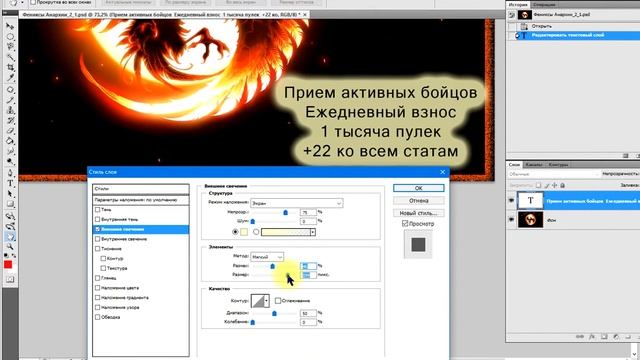Enable the Сглаживание checkbox
This screenshot has height=360, width=640.
[x=278, y=301]
